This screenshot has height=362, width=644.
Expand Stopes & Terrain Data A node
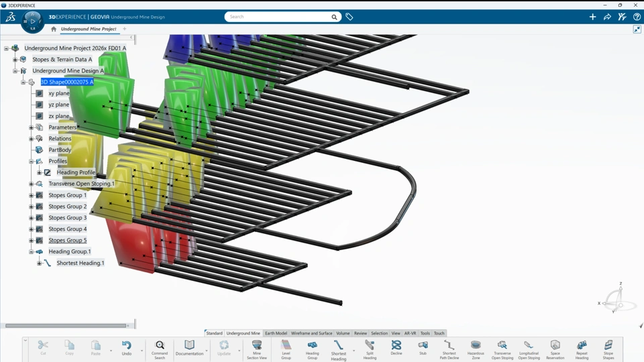[x=15, y=60]
